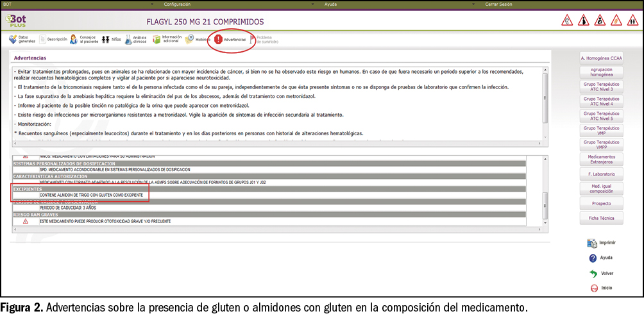Click the Histórico clock icon
The height and width of the screenshot is (316, 644).
189,39
